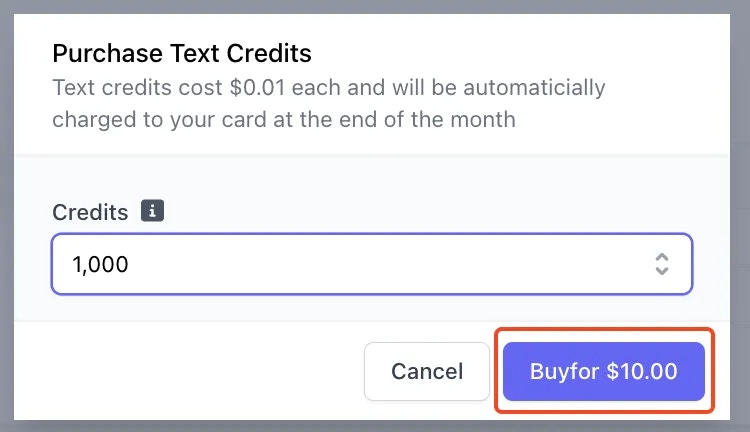Viewport: 750px width, 432px height.
Task: Increase credits with the up stepper arrow
Action: 662,258
